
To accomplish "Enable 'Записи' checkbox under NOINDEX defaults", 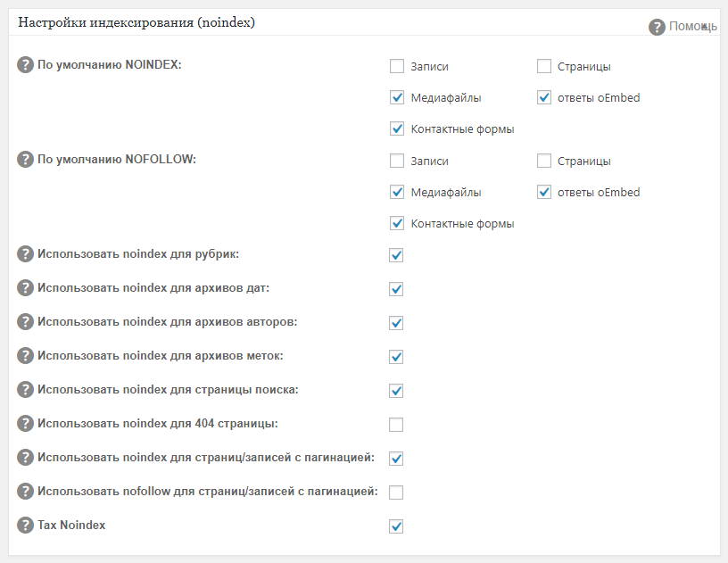I will point(397,66).
